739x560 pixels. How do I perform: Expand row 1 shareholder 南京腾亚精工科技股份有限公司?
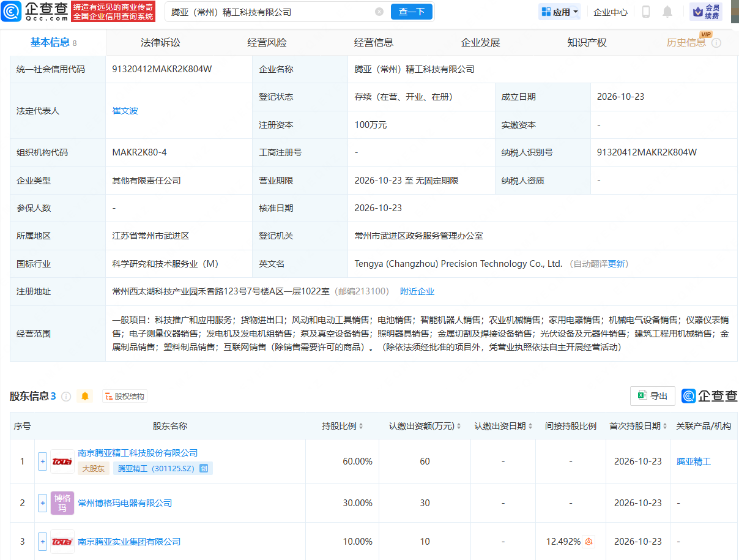[x=42, y=461]
